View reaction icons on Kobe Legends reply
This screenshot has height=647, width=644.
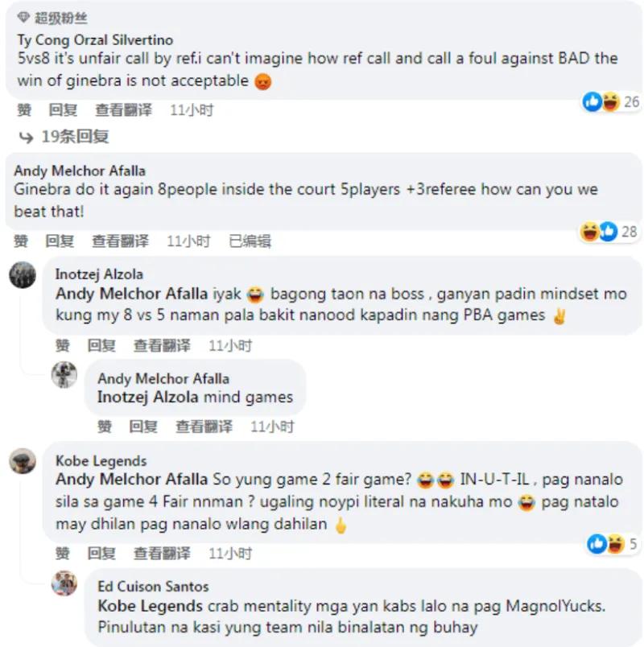click(612, 544)
